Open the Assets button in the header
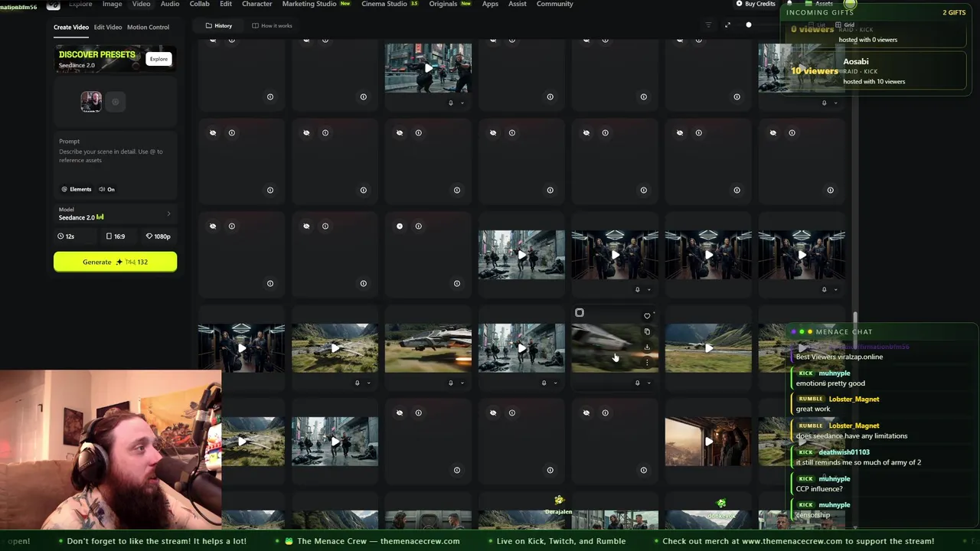 [819, 4]
